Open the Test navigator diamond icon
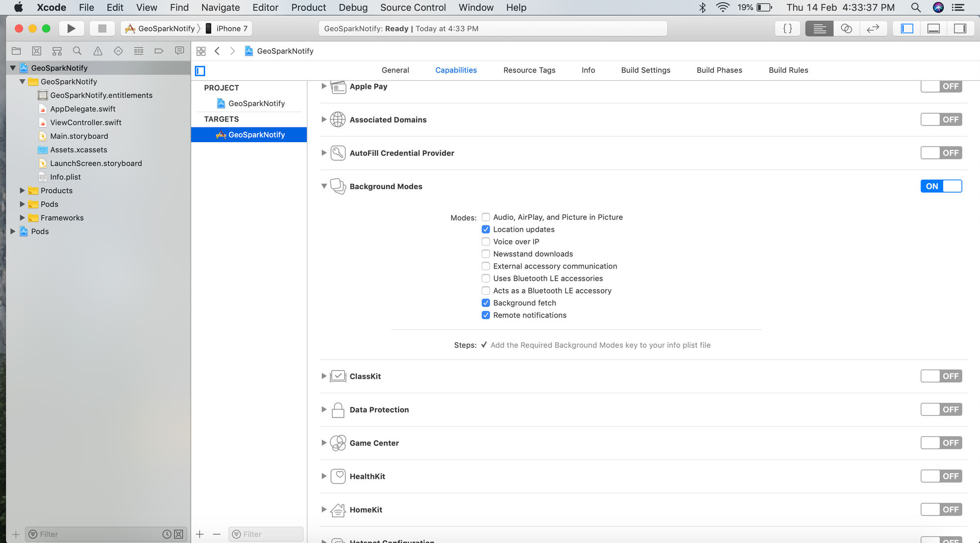The height and width of the screenshot is (543, 980). [118, 51]
